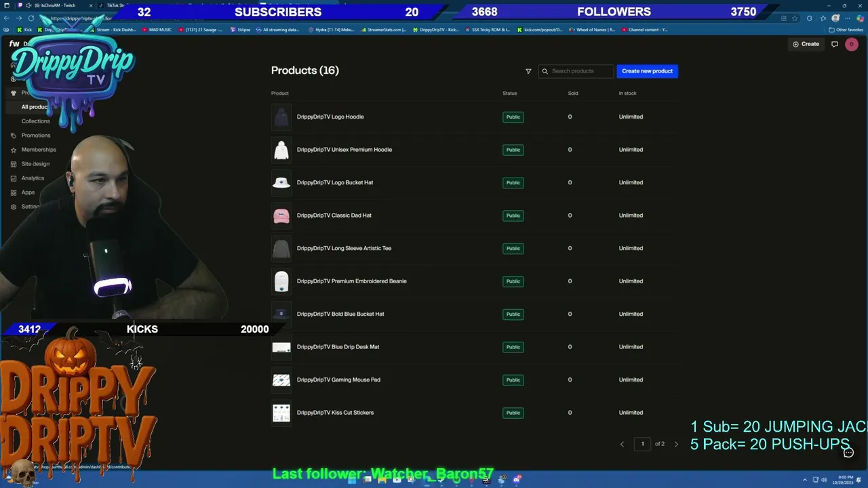Open the Site design sidebar section
The height and width of the screenshot is (488, 868).
pos(35,164)
